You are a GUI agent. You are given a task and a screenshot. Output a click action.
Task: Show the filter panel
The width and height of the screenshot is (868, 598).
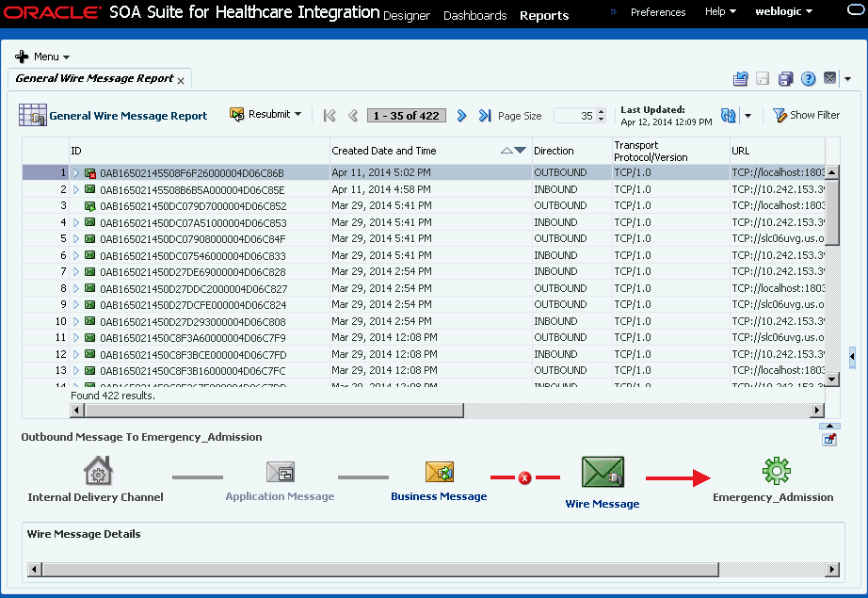point(806,115)
